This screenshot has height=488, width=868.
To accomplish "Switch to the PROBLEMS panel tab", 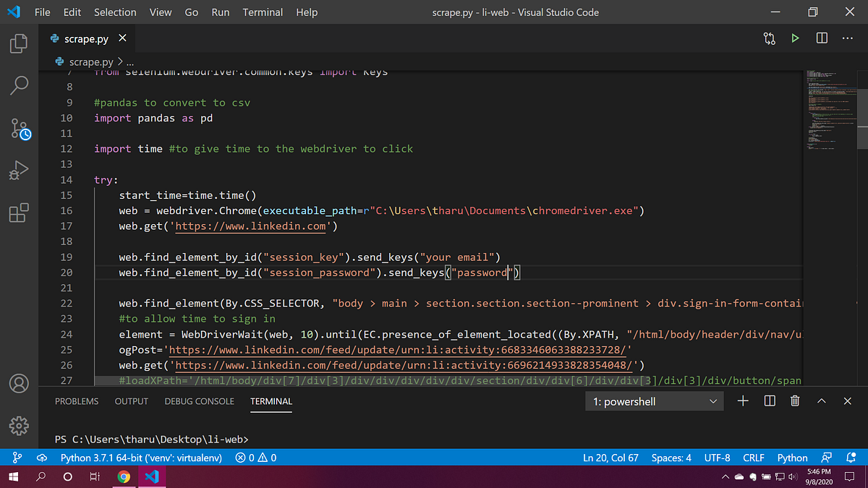I will pos(77,401).
